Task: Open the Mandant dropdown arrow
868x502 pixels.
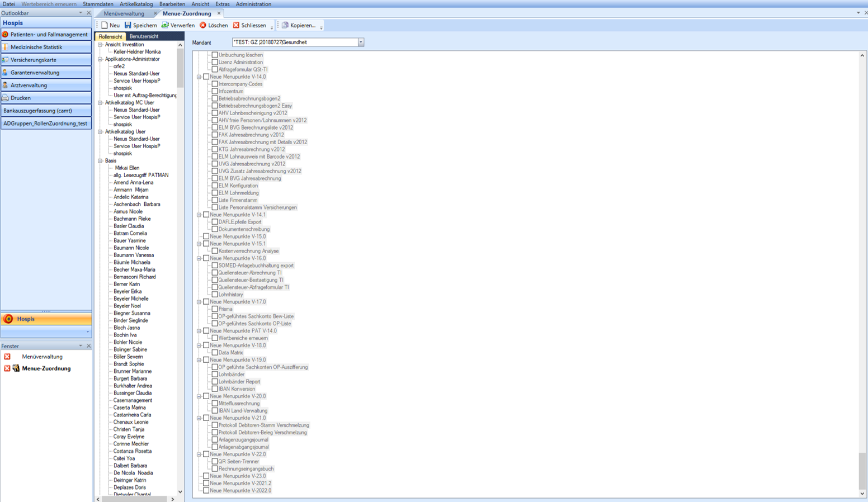Action: click(x=361, y=42)
